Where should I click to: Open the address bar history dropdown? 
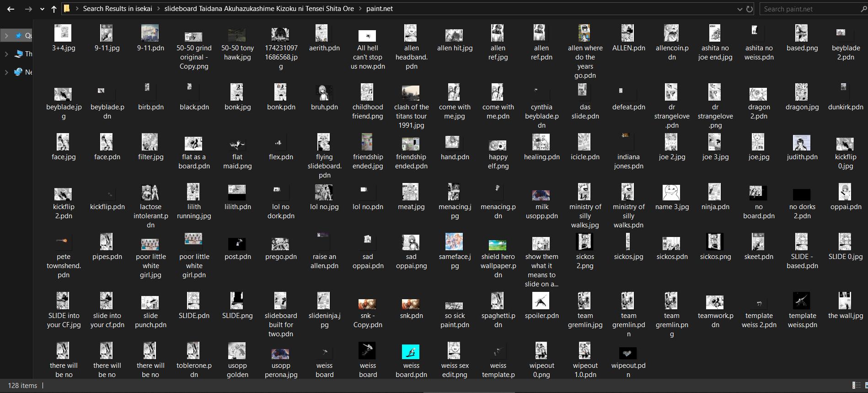(739, 9)
